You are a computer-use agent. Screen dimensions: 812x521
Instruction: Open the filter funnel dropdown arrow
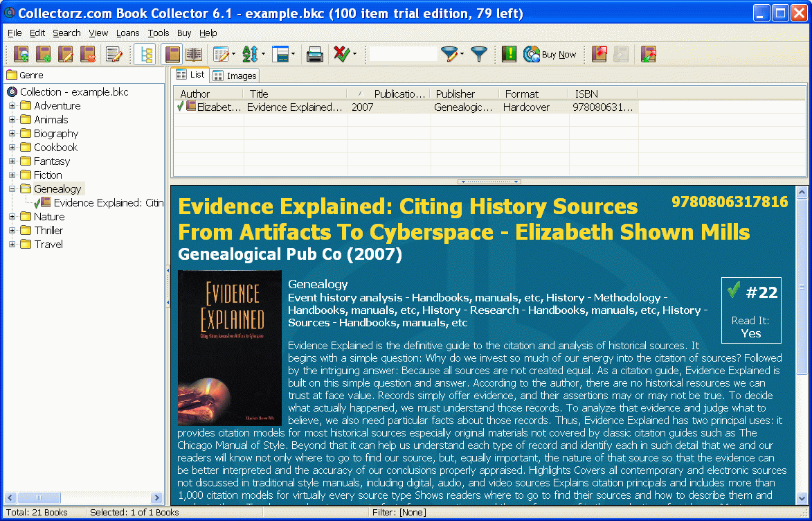coord(462,54)
